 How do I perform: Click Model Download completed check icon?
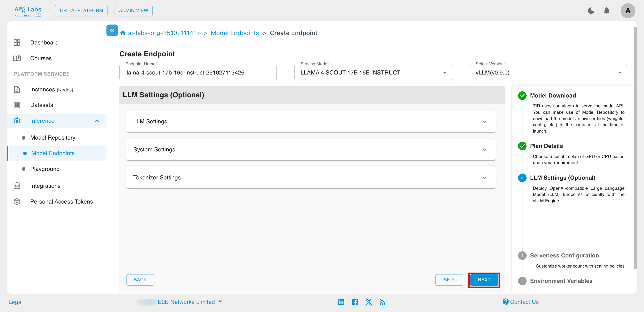pyautogui.click(x=522, y=96)
